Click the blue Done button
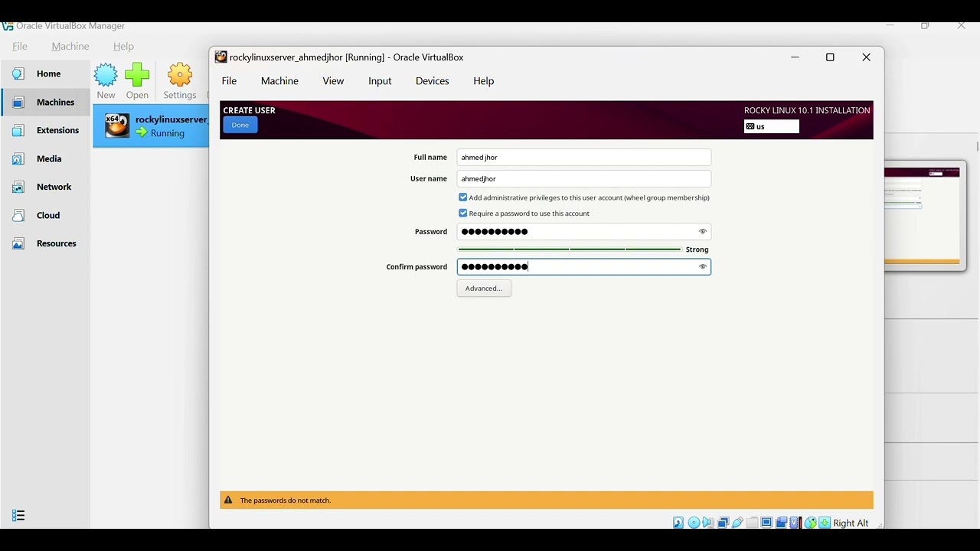 pyautogui.click(x=240, y=125)
